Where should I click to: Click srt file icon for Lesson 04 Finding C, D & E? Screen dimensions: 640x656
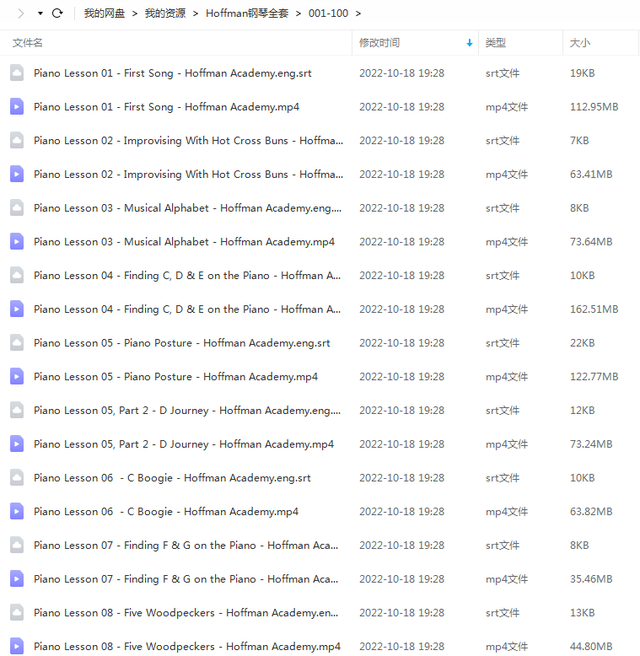(17, 275)
